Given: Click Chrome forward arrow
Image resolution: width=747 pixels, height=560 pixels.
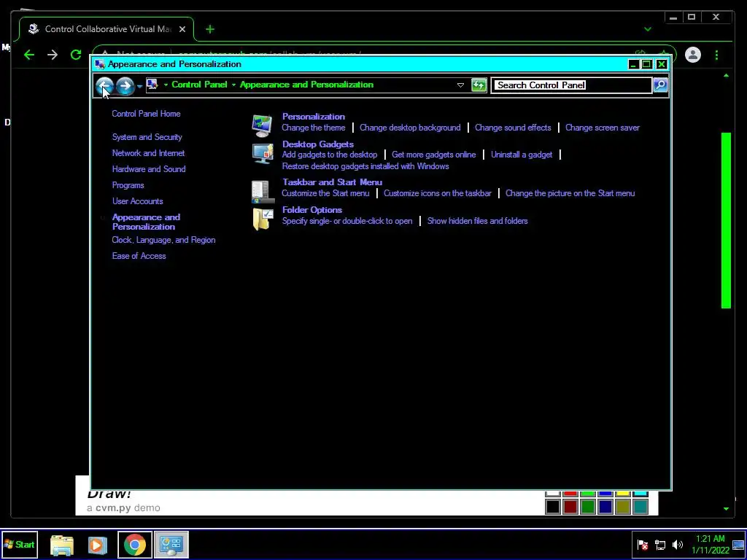Looking at the screenshot, I should [x=53, y=55].
